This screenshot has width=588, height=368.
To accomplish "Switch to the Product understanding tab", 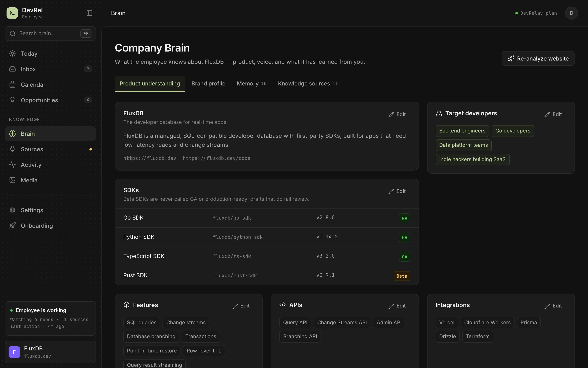I will click(x=150, y=83).
